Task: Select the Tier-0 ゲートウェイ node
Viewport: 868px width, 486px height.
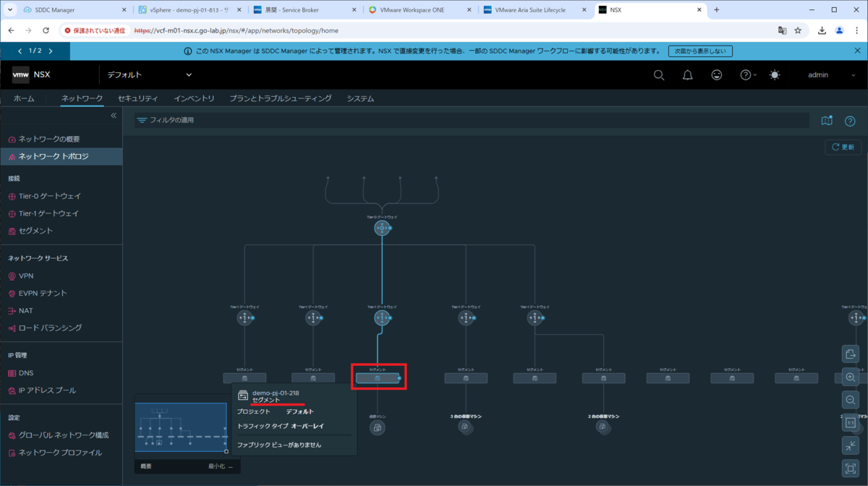Action: coord(382,229)
